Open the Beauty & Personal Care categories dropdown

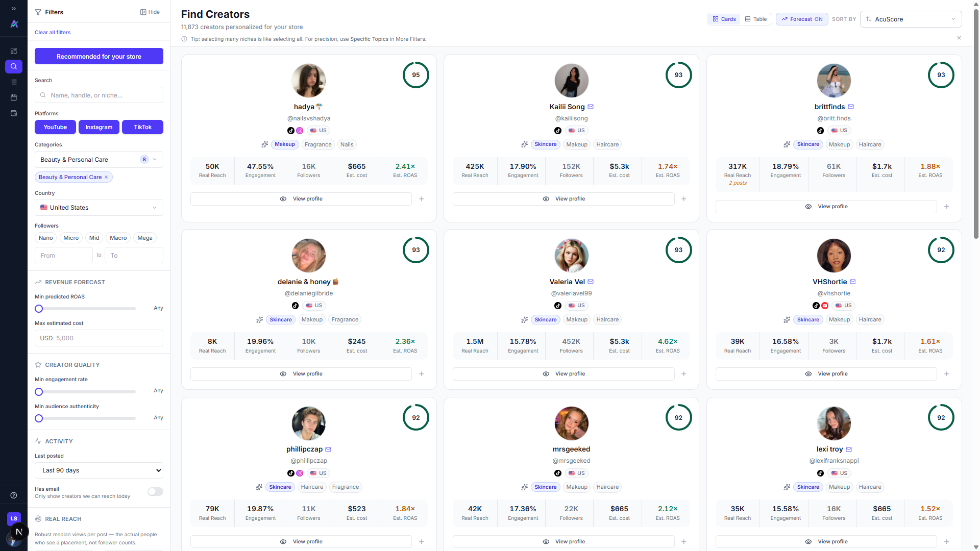[x=99, y=160]
